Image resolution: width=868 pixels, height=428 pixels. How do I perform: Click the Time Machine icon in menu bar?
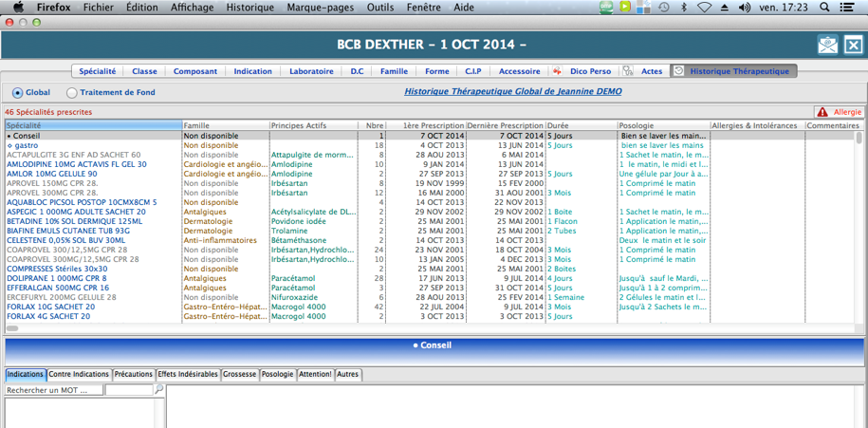point(663,8)
